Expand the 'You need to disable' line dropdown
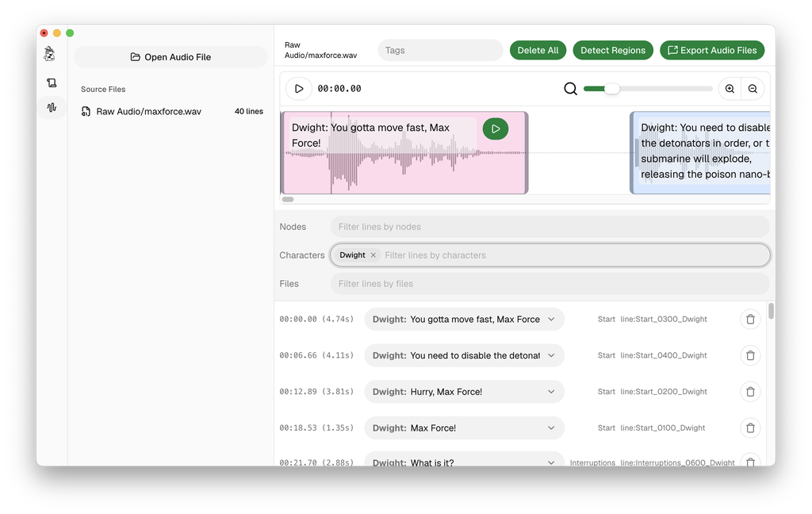Image resolution: width=812 pixels, height=514 pixels. (551, 355)
